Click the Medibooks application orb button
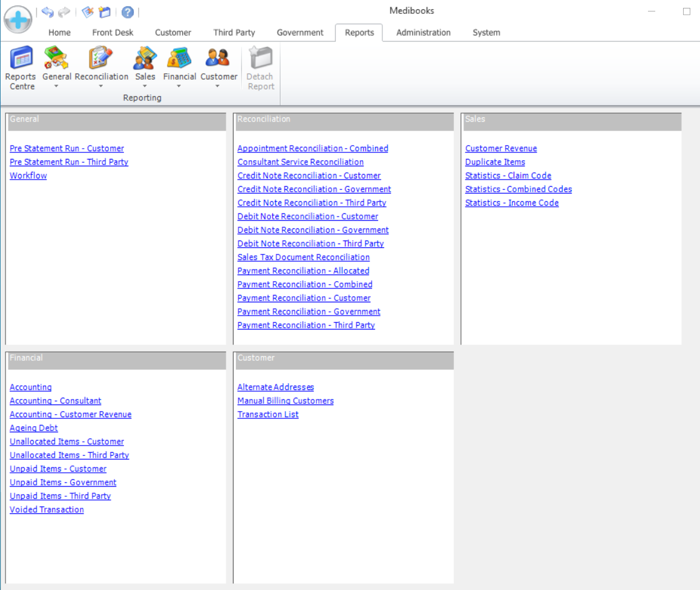The width and height of the screenshot is (700, 590). 18,19
